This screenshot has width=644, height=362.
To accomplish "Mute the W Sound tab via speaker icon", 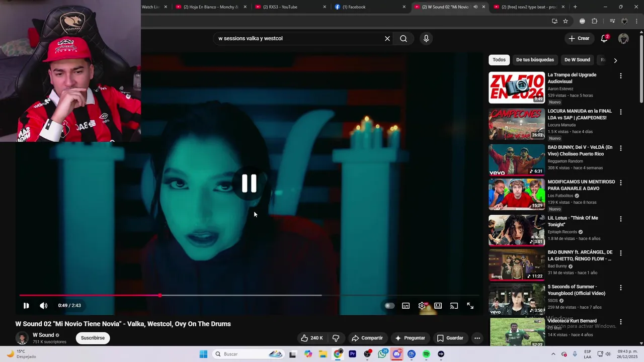I will 475,7.
